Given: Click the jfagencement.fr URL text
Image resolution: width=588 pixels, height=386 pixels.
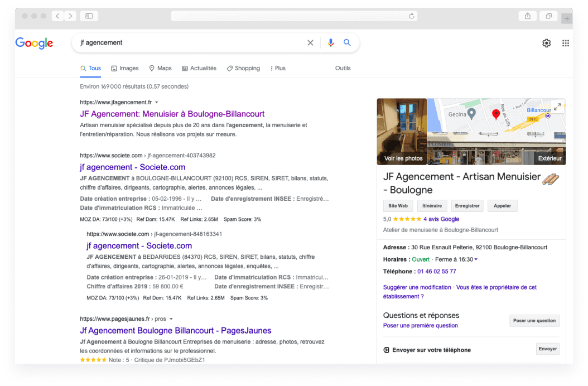Looking at the screenshot, I should (x=115, y=103).
